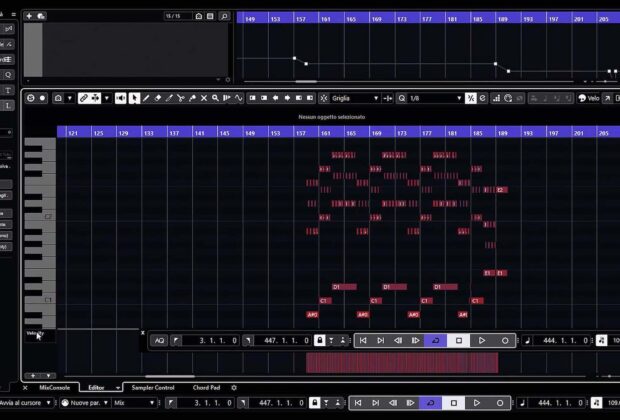Screen dimensions: 620x420
Task: Click the nudge Move Right arrow icon
Action: coord(287,98)
